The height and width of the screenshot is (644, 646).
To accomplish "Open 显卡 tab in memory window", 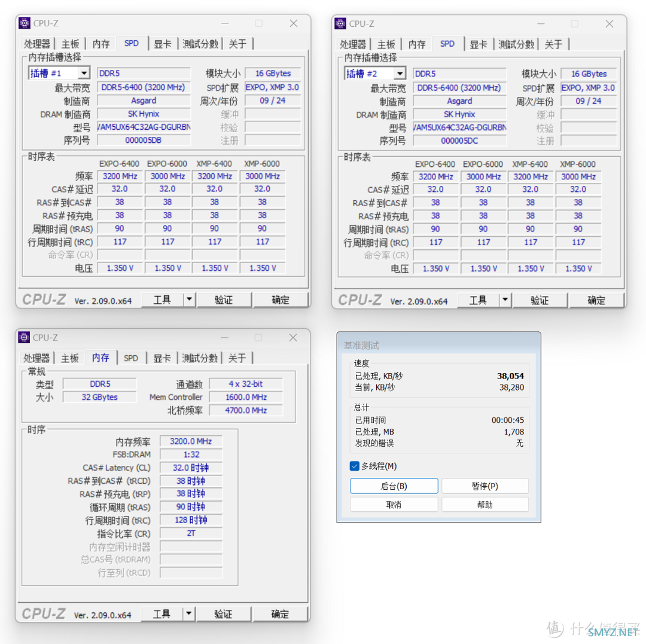I will pyautogui.click(x=162, y=358).
